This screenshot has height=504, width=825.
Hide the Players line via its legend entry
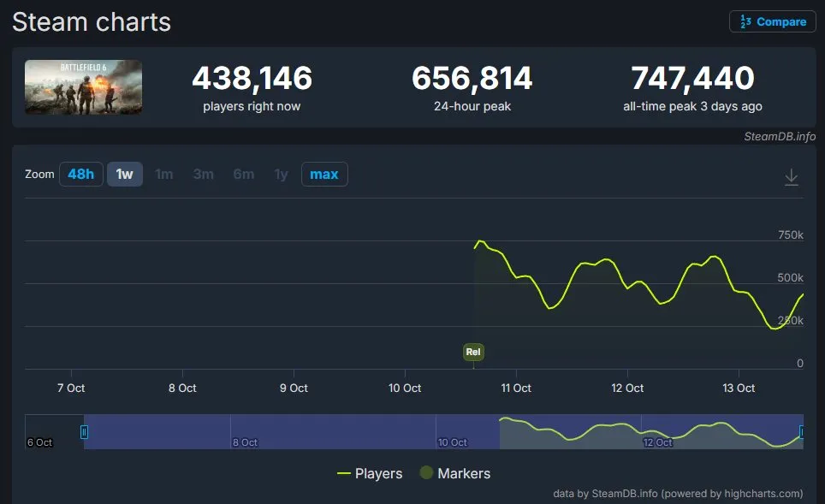[x=371, y=473]
